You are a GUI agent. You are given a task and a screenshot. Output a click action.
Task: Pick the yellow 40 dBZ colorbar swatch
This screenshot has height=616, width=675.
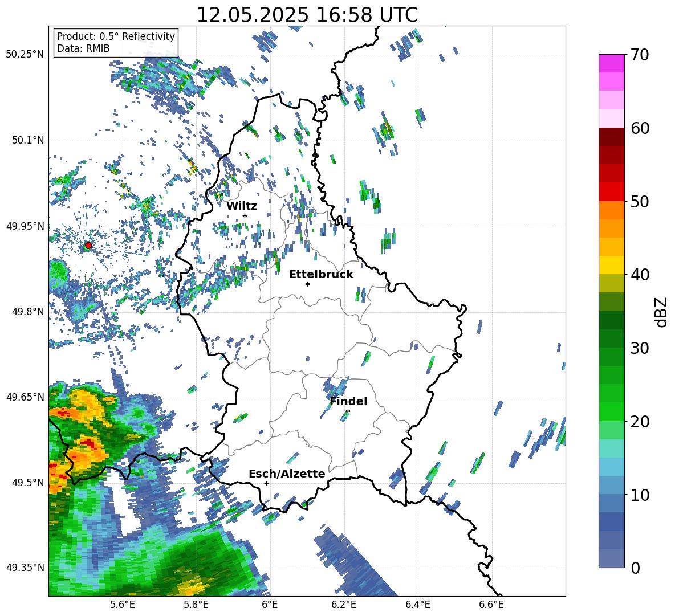(x=611, y=266)
